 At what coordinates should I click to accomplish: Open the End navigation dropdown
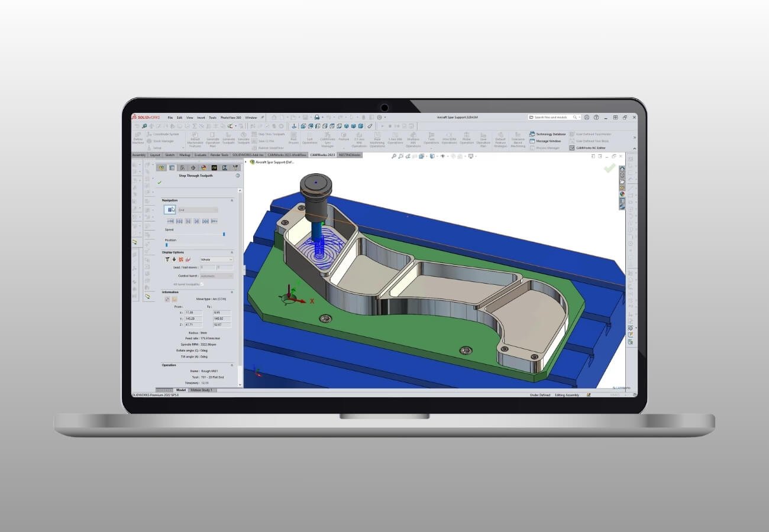[198, 210]
